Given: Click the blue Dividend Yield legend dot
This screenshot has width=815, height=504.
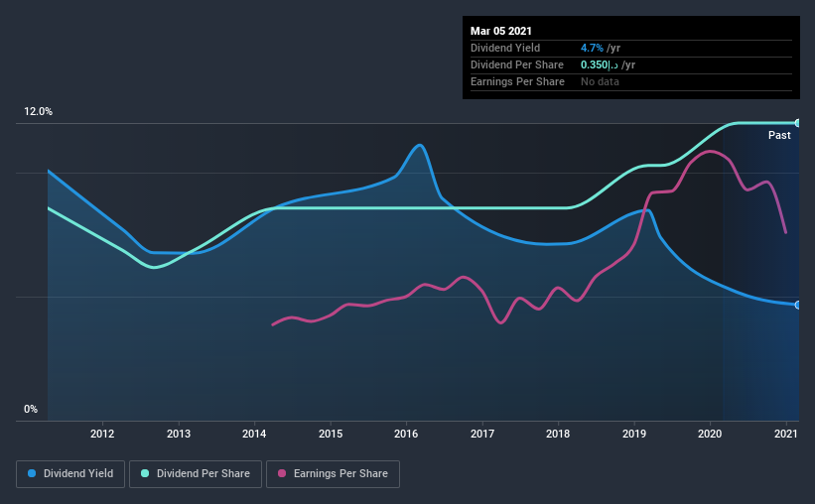Looking at the screenshot, I should 32,473.
